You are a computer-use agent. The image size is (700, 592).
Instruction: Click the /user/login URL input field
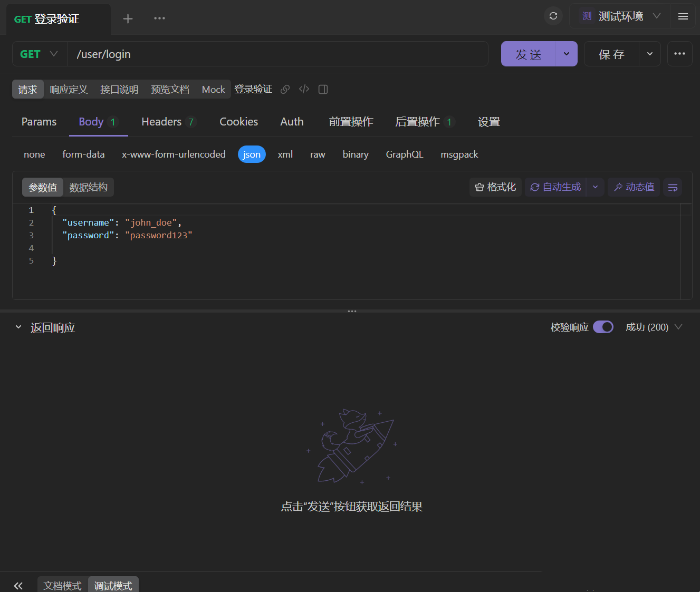pyautogui.click(x=278, y=54)
